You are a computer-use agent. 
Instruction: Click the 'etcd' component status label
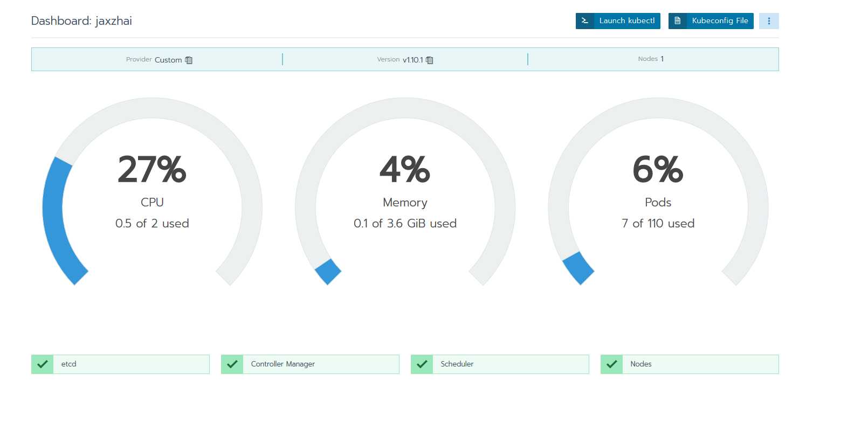click(x=69, y=364)
